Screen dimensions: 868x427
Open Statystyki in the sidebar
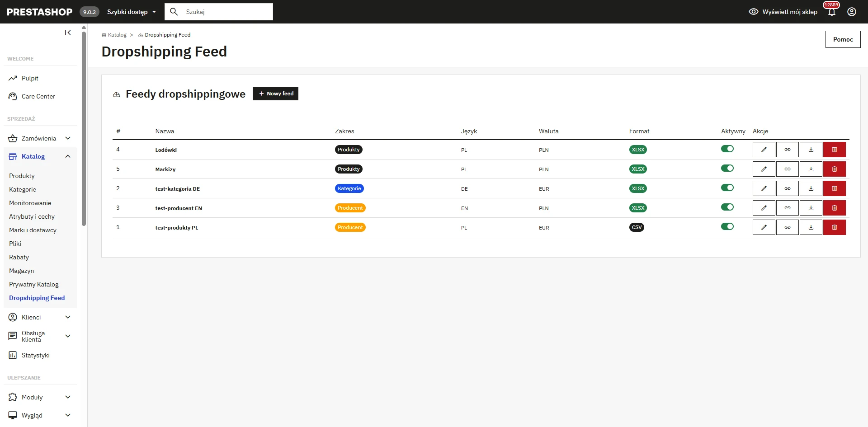click(35, 355)
